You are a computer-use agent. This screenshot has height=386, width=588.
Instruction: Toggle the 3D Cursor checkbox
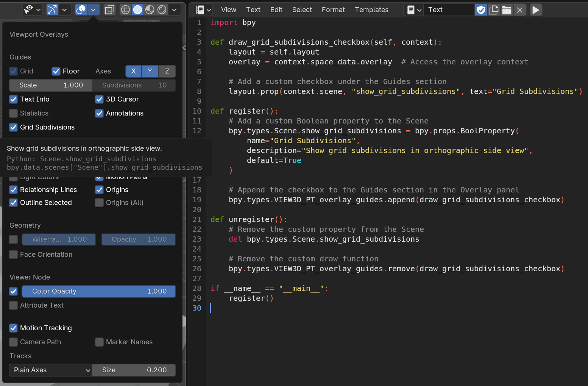click(x=99, y=99)
